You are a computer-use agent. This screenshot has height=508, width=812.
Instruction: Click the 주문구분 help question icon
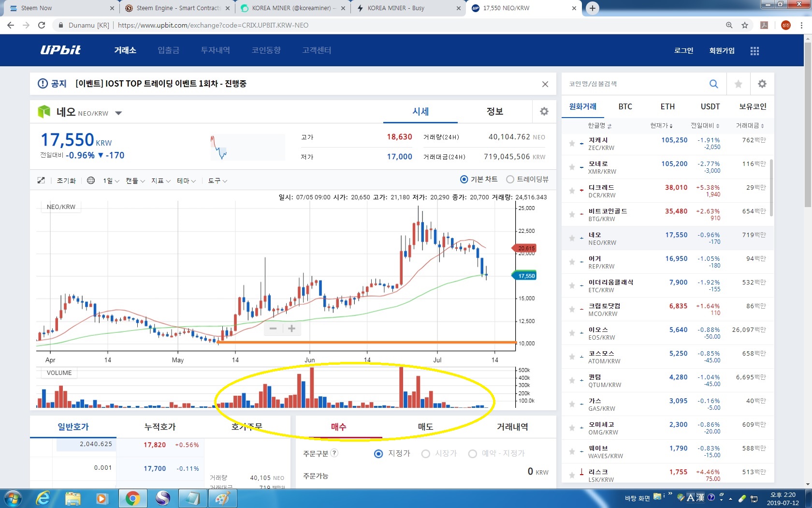coord(334,453)
